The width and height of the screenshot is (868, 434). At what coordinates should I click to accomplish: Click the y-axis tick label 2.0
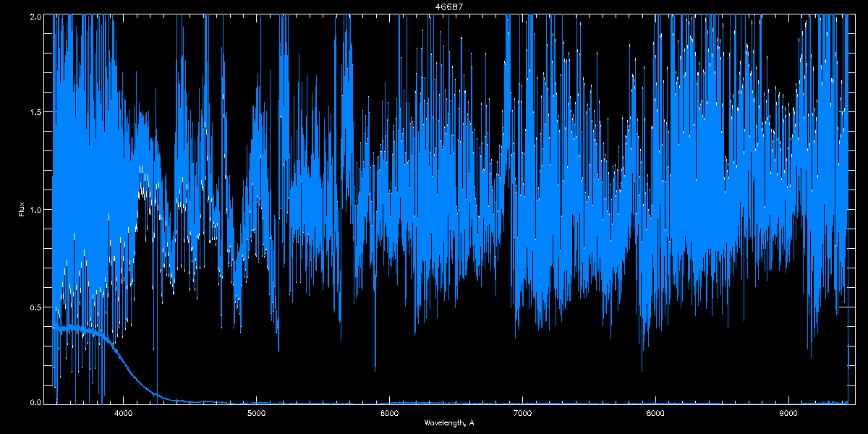point(35,15)
